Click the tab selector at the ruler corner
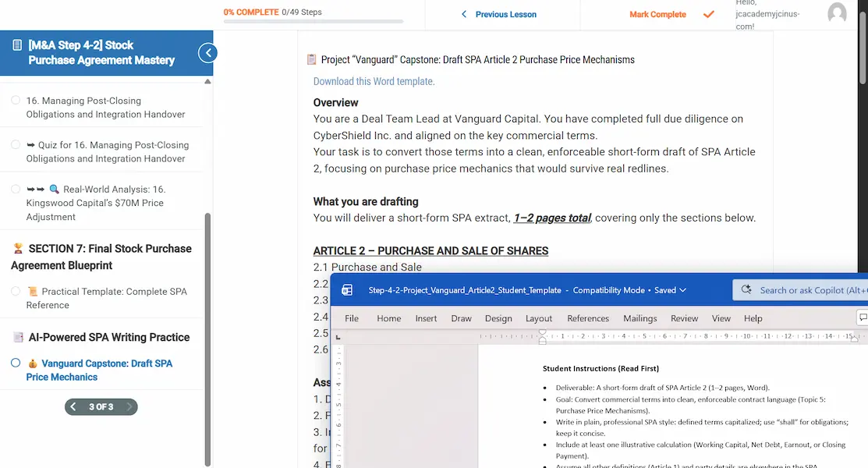This screenshot has height=468, width=868. point(338,337)
